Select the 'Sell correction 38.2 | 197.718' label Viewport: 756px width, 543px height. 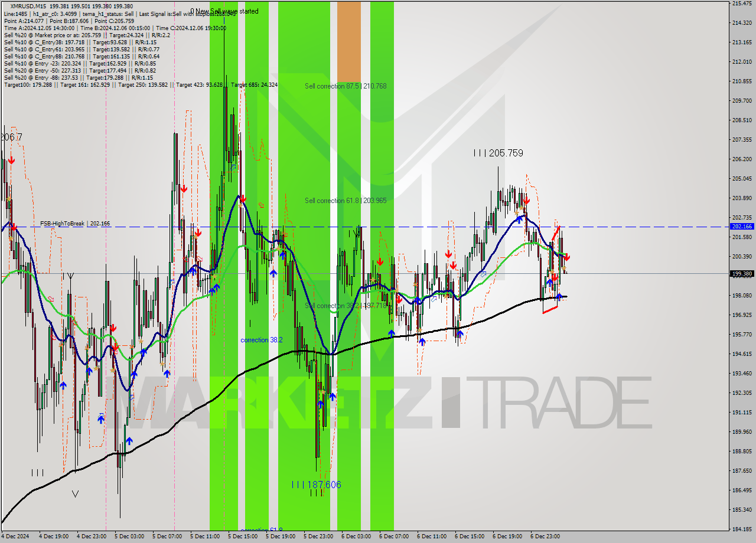346,306
